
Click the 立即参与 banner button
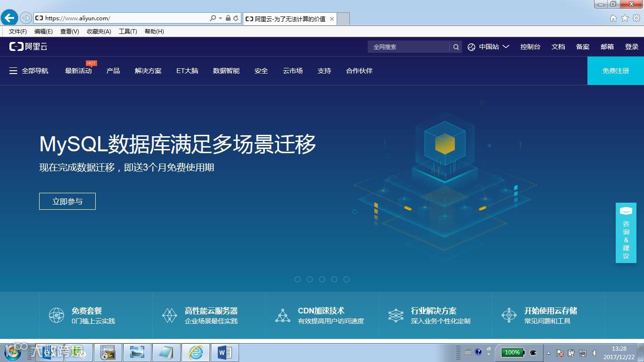click(x=67, y=201)
